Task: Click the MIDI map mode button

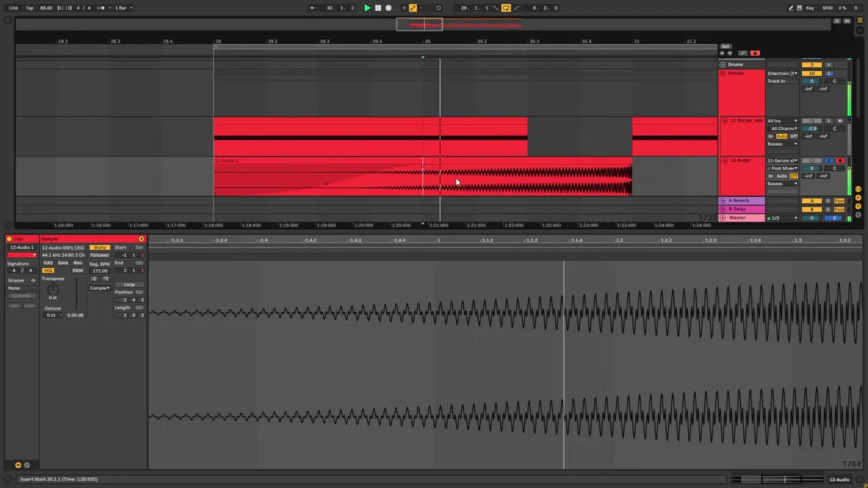Action: pyautogui.click(x=827, y=8)
